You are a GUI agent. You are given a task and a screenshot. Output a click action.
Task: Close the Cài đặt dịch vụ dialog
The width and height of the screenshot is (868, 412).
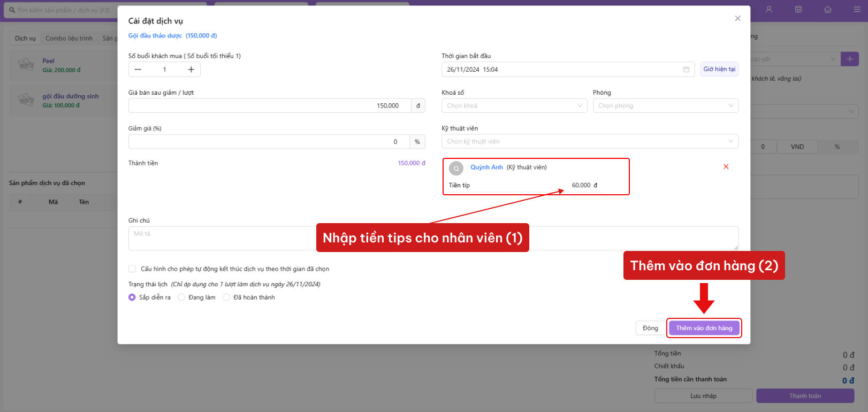(x=737, y=18)
